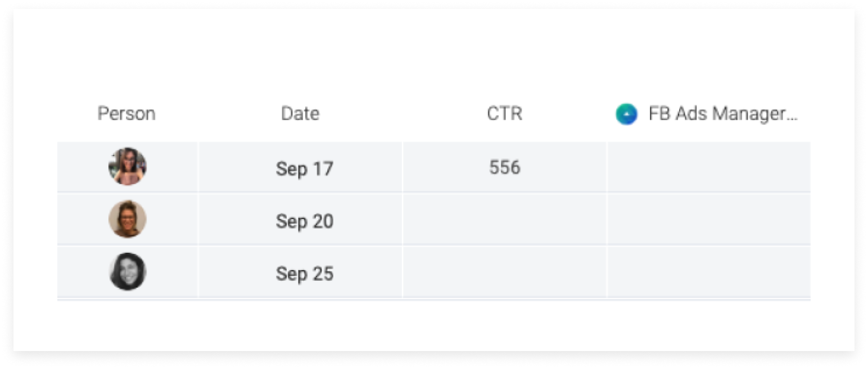Click the black-and-white avatar in Sep 25 row
The width and height of the screenshot is (868, 369).
128,272
